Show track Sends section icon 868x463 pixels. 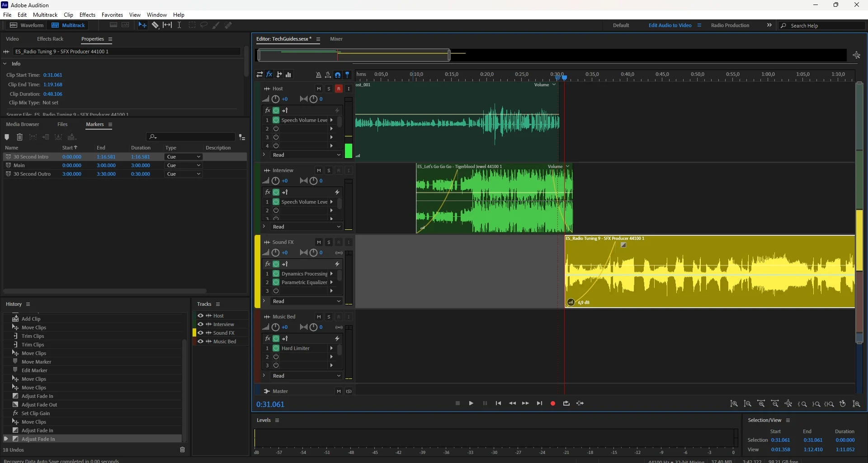point(279,75)
